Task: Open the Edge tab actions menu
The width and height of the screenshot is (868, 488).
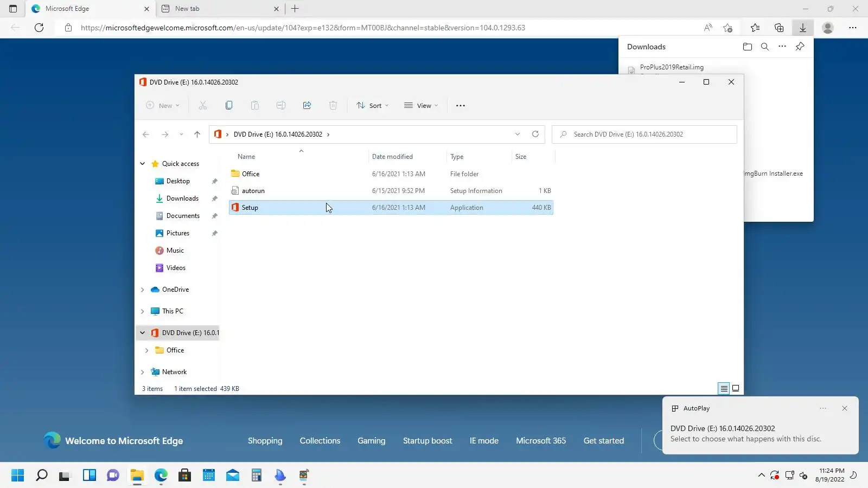Action: point(13,9)
